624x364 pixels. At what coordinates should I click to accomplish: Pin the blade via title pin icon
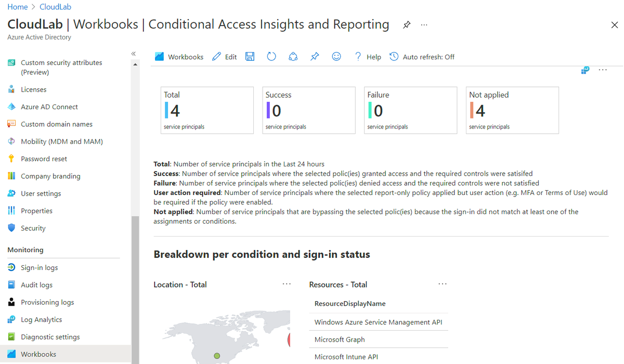point(407,25)
